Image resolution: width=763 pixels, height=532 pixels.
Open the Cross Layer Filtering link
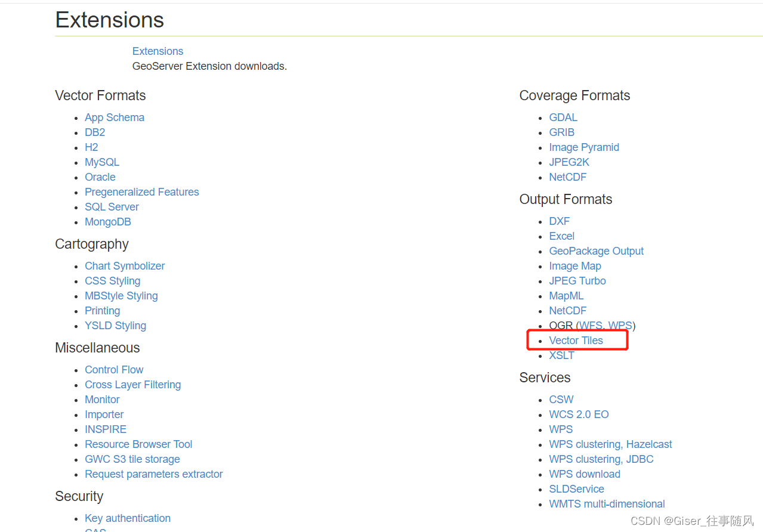pyautogui.click(x=132, y=385)
